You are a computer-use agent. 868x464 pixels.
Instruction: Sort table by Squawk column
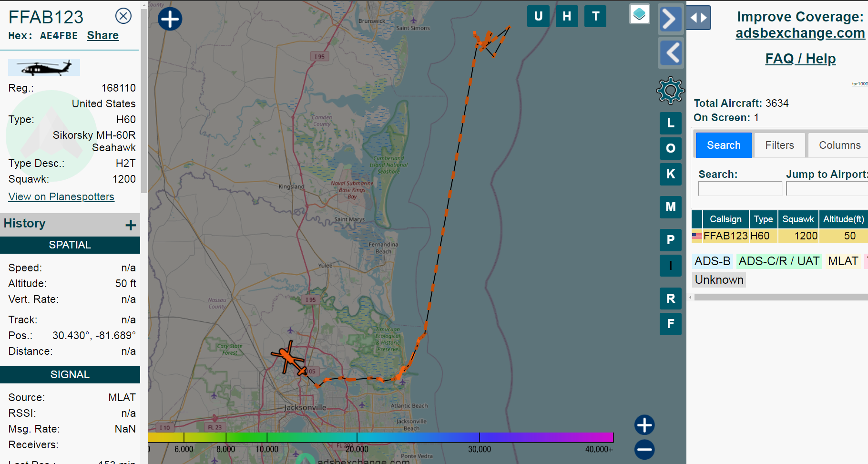point(798,219)
